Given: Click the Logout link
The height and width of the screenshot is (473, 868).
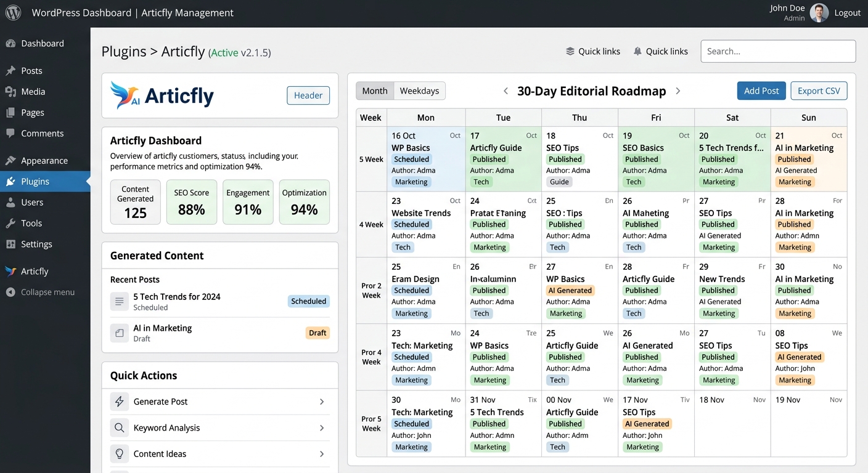Looking at the screenshot, I should [847, 13].
